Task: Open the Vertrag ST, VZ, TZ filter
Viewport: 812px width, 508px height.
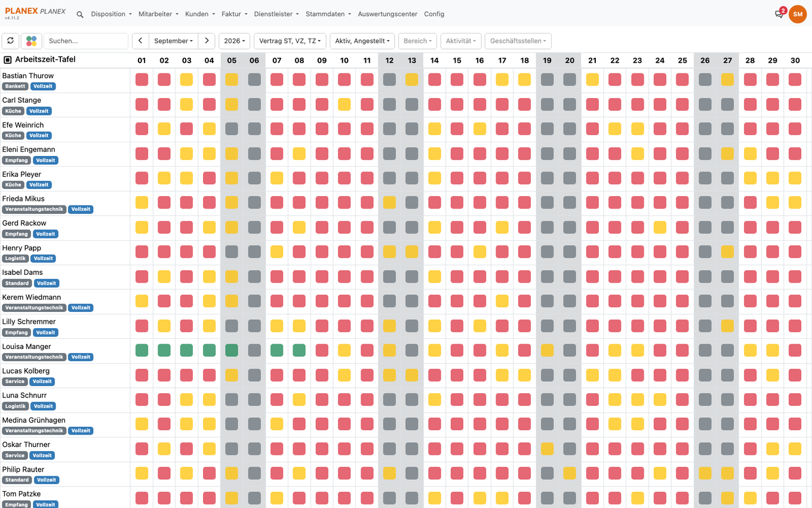Action: click(290, 41)
